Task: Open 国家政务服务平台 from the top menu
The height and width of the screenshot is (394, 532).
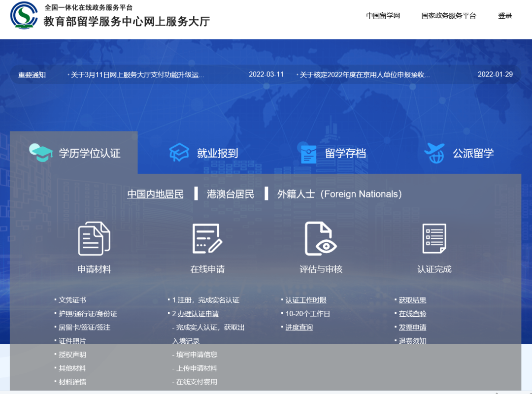Action: [x=449, y=16]
